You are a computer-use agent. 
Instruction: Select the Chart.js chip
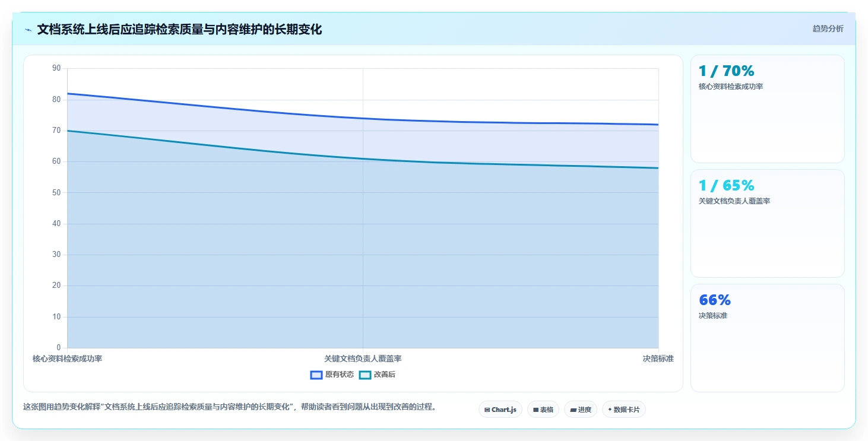click(500, 410)
